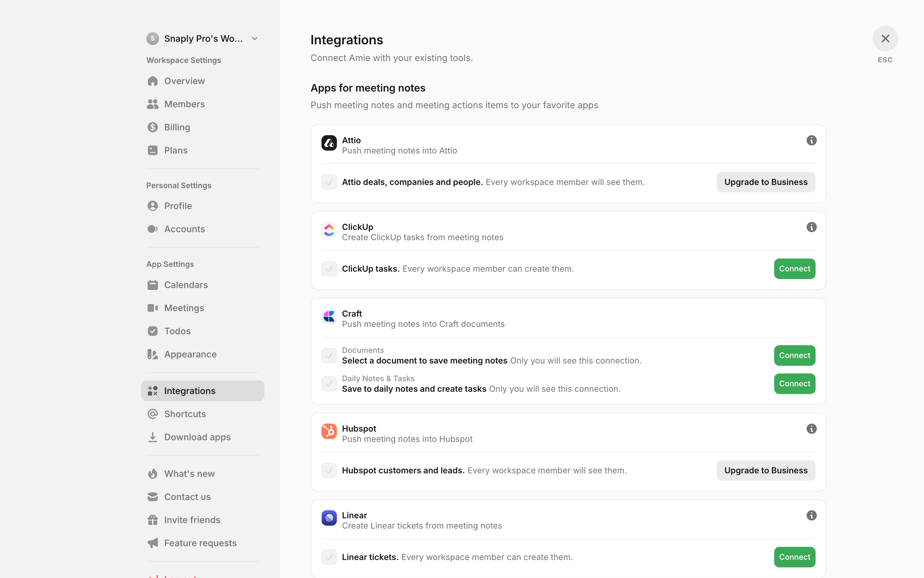The width and height of the screenshot is (924, 578).
Task: Click the Meetings camera icon
Action: [x=152, y=308]
